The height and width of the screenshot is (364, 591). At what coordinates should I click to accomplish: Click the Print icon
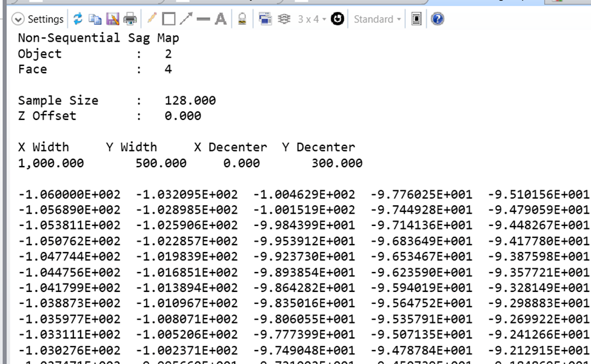pyautogui.click(x=130, y=19)
